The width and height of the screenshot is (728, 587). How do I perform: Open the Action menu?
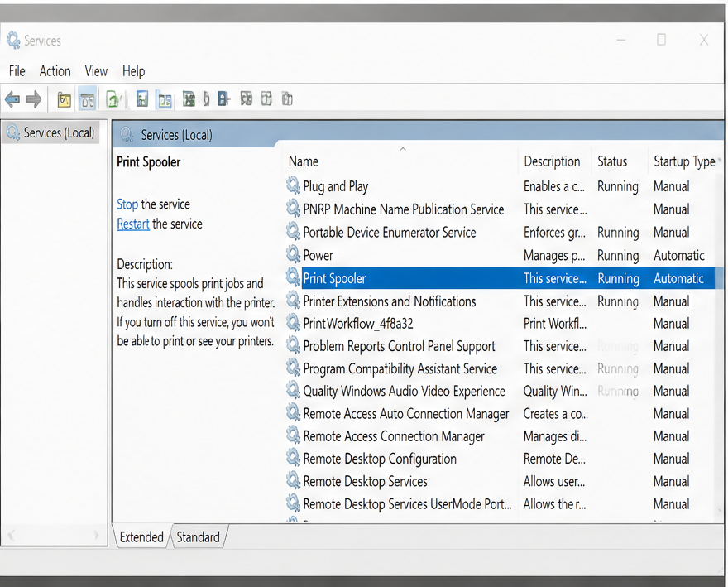(55, 71)
